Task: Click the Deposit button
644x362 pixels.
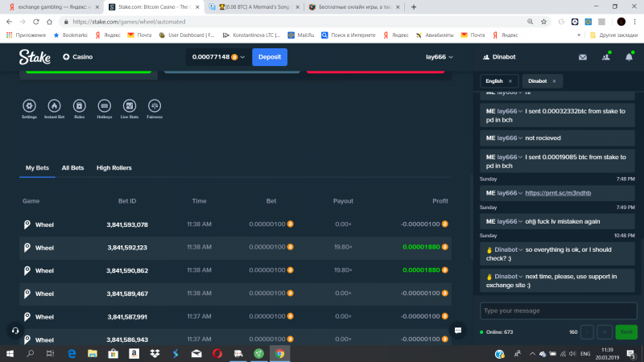Action: (x=270, y=57)
